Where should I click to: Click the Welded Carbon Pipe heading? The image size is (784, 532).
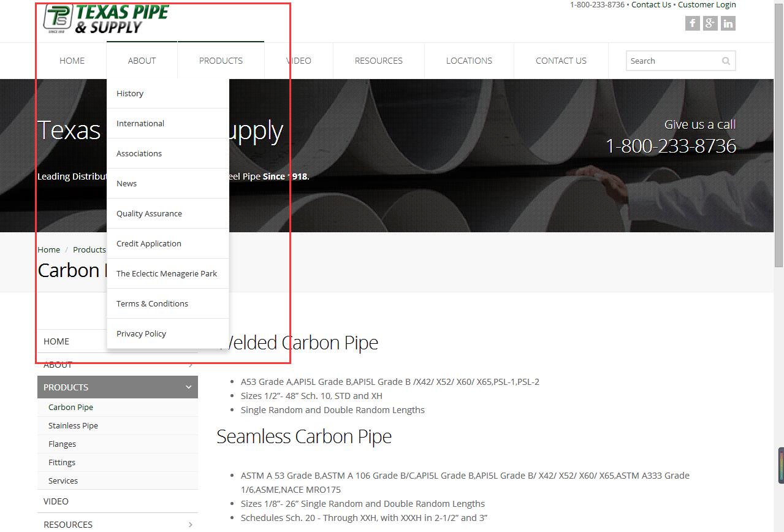tap(297, 343)
